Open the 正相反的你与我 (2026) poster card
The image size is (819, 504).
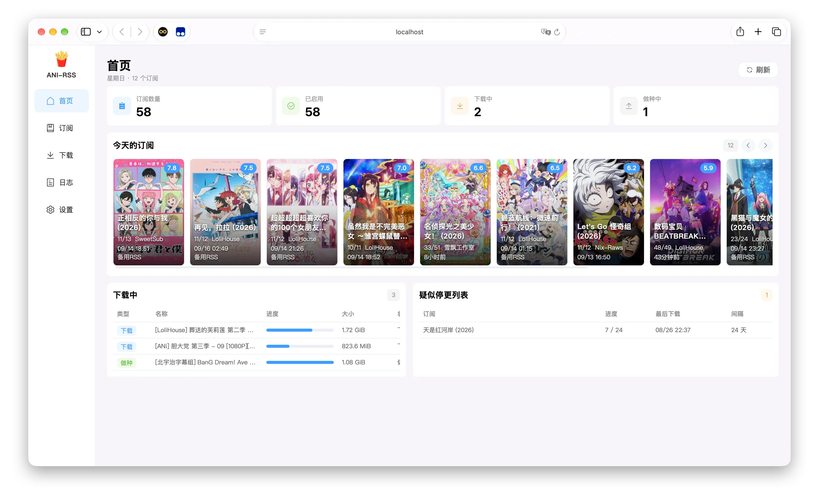tap(149, 212)
